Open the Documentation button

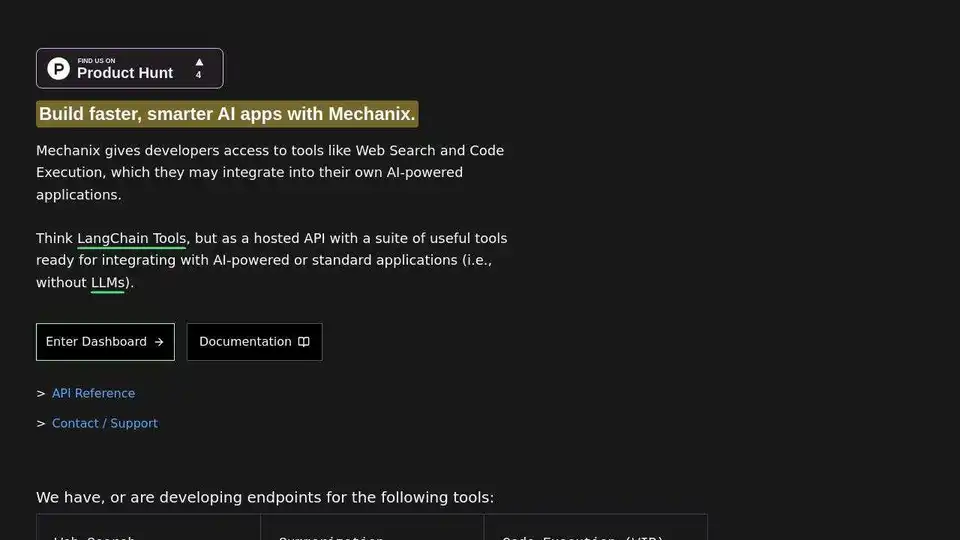click(255, 342)
